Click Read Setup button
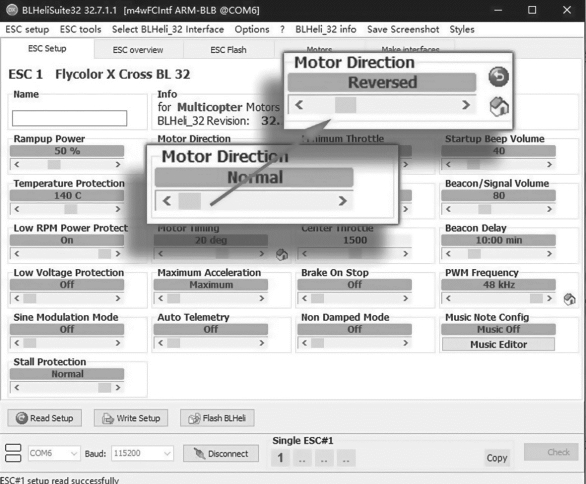This screenshot has height=484, width=586. [44, 418]
